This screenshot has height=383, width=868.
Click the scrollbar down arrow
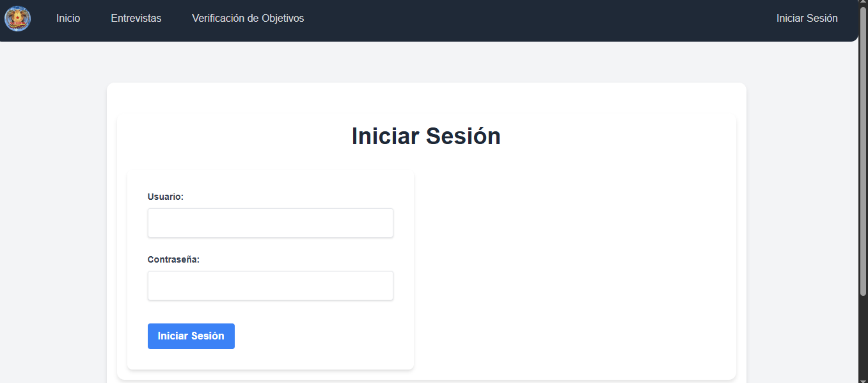(x=863, y=379)
